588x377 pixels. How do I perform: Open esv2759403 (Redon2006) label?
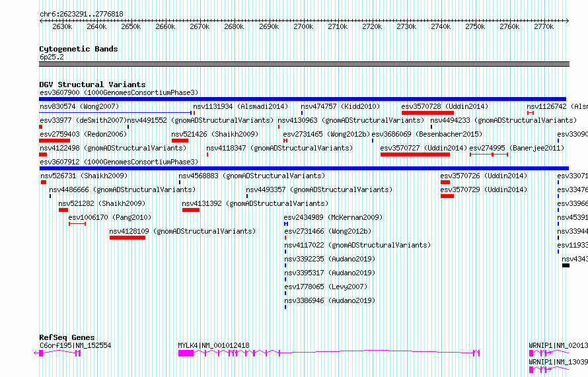[83, 134]
